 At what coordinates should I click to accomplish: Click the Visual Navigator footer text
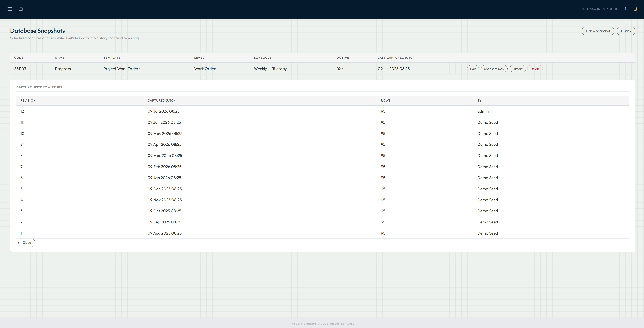tap(322, 324)
